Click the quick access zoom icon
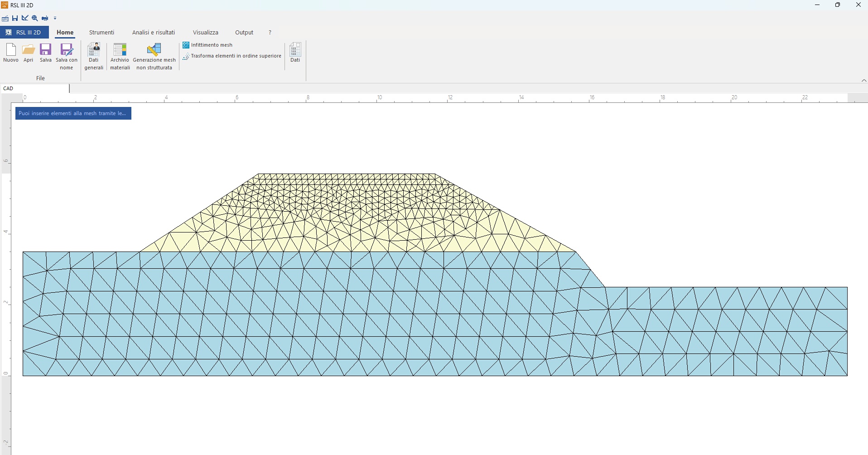This screenshot has width=868, height=455. [x=35, y=18]
